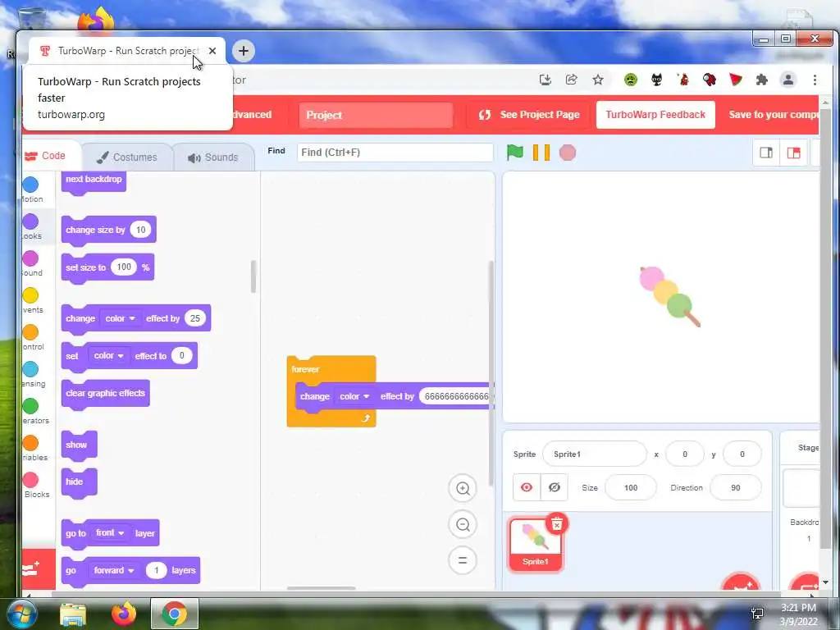Switch to the Sounds tab
This screenshot has width=840, height=630.
[213, 157]
